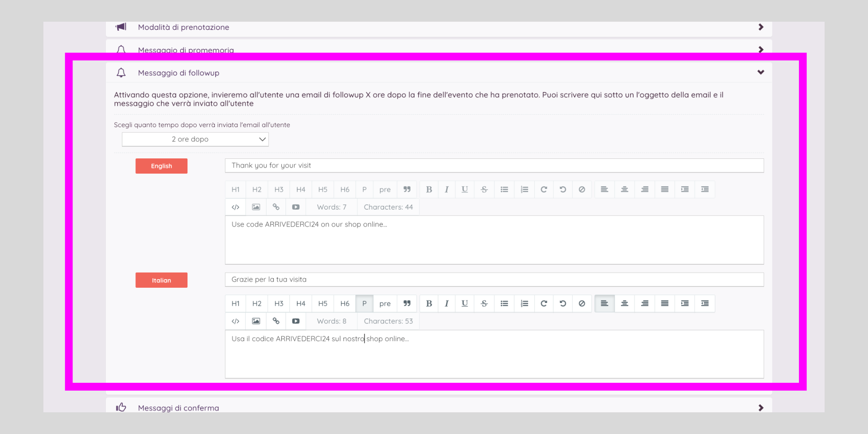868x434 pixels.
Task: Apply H4 heading in English editor
Action: tap(301, 189)
